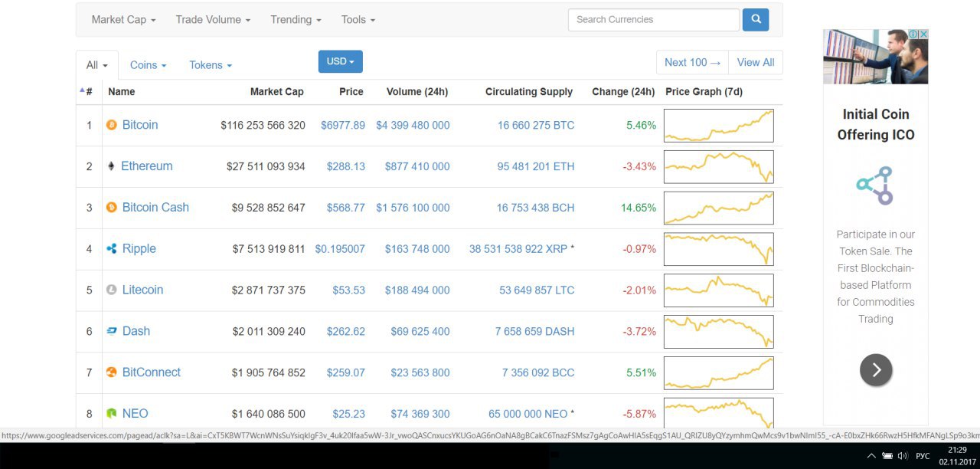Open the Bitcoin Cash link

(x=155, y=208)
